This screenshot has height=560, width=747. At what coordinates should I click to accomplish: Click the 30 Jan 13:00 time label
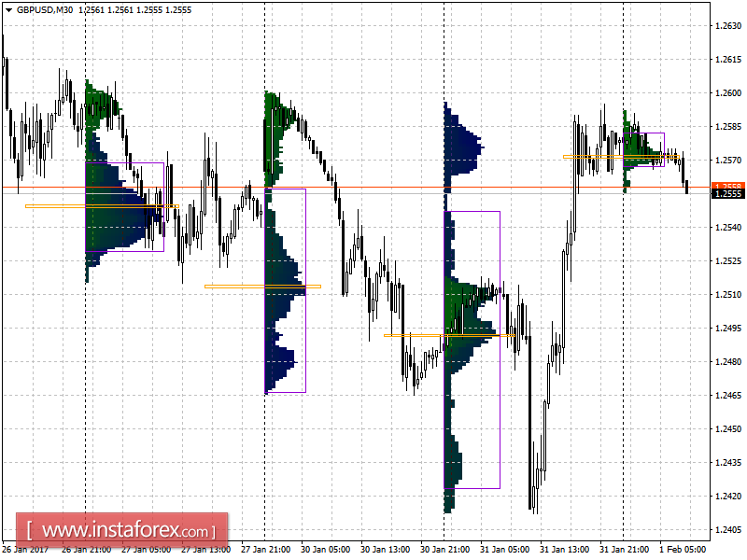(385, 550)
